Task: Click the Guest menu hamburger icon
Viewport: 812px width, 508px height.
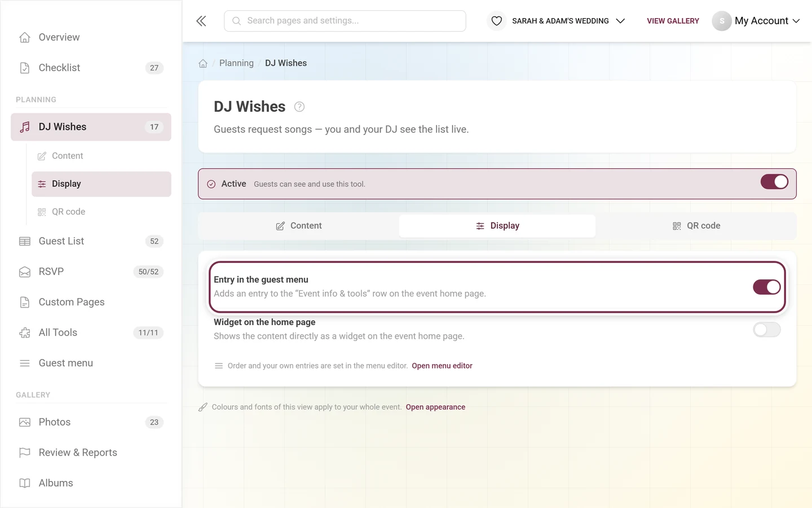Action: click(x=25, y=363)
